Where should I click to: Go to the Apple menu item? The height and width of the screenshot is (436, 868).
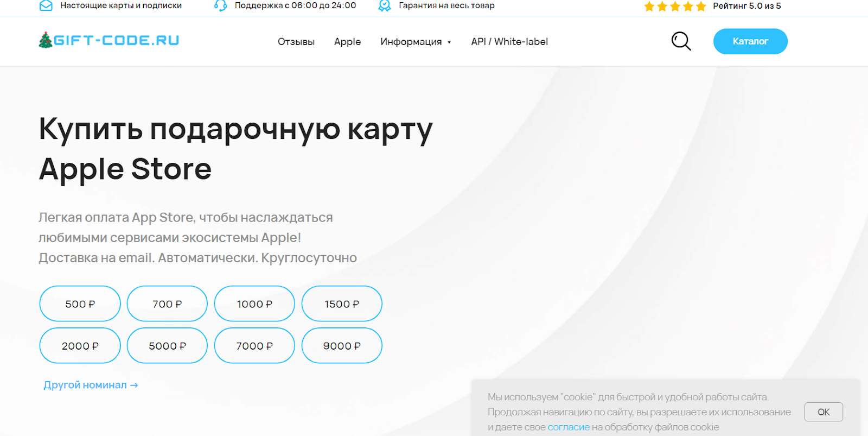(x=347, y=42)
